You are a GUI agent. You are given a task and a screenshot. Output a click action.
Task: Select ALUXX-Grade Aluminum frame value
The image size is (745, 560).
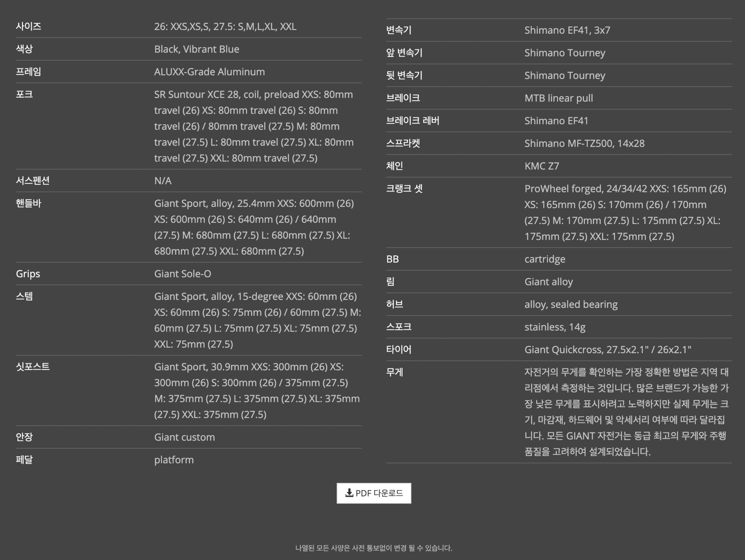tap(210, 72)
